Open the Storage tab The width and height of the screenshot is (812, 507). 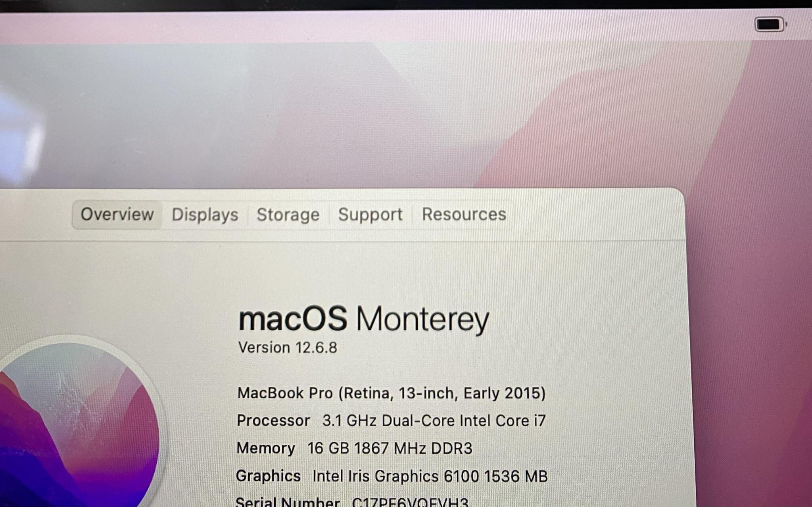pos(288,215)
